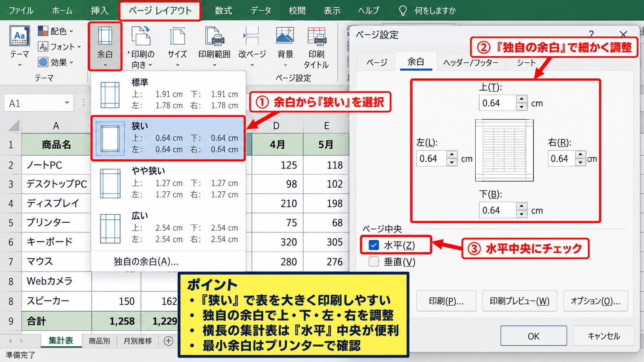Click the 印刷プレビュー(W) button
Screen dimensions: 644x362
(520, 301)
